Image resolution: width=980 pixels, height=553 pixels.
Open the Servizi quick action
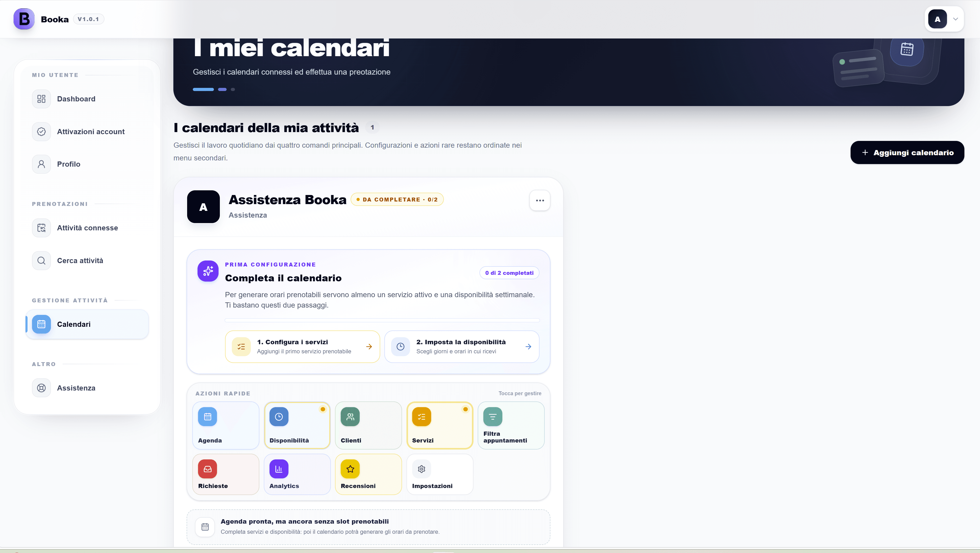coord(440,426)
